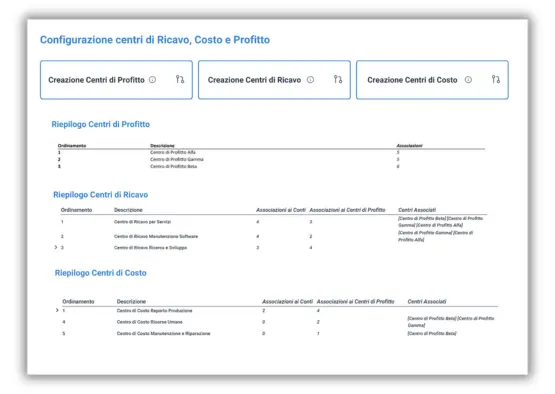Click the Riepilogo Centri di Costo heading

coord(101,273)
